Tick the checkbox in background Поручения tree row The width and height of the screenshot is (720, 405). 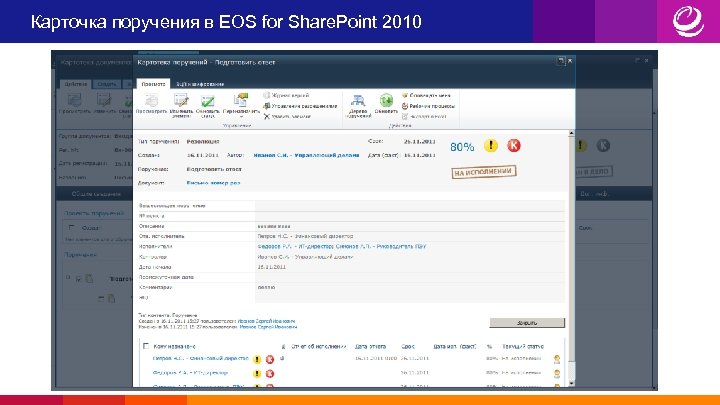coord(79,278)
